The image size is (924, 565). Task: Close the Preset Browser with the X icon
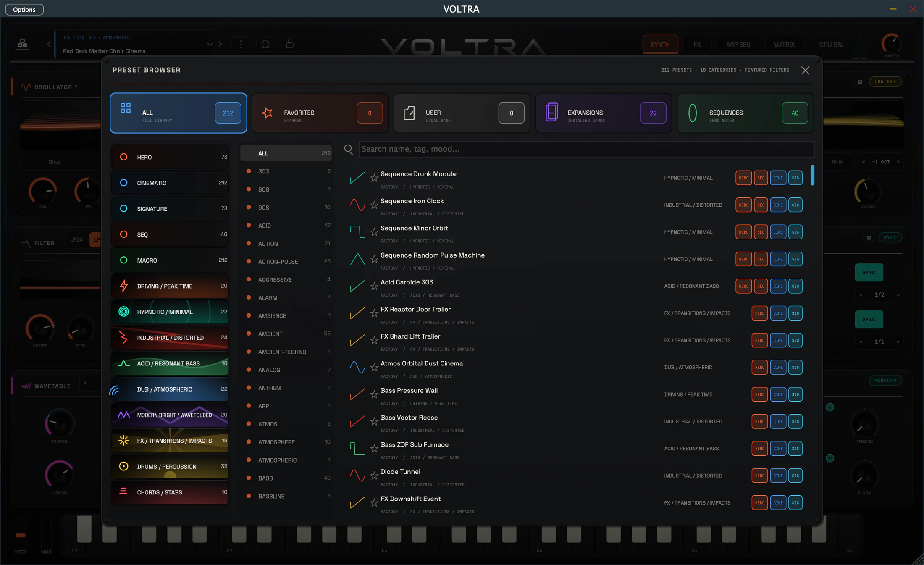click(805, 71)
